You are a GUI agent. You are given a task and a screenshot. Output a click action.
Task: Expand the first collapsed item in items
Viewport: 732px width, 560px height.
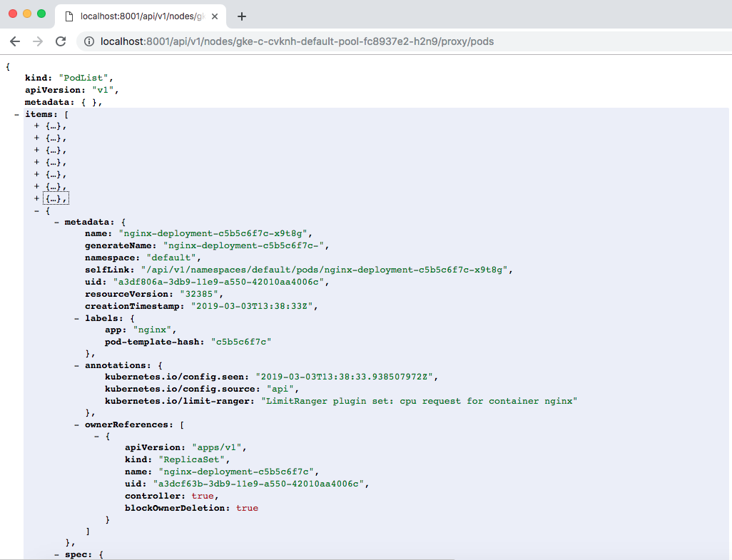click(36, 126)
